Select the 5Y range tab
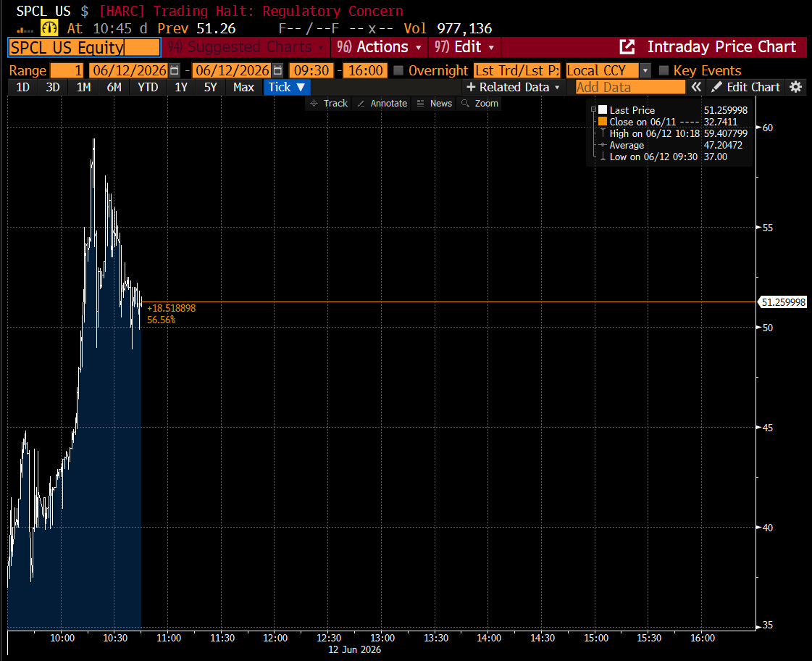Viewport: 812px width, 661px height. click(210, 87)
